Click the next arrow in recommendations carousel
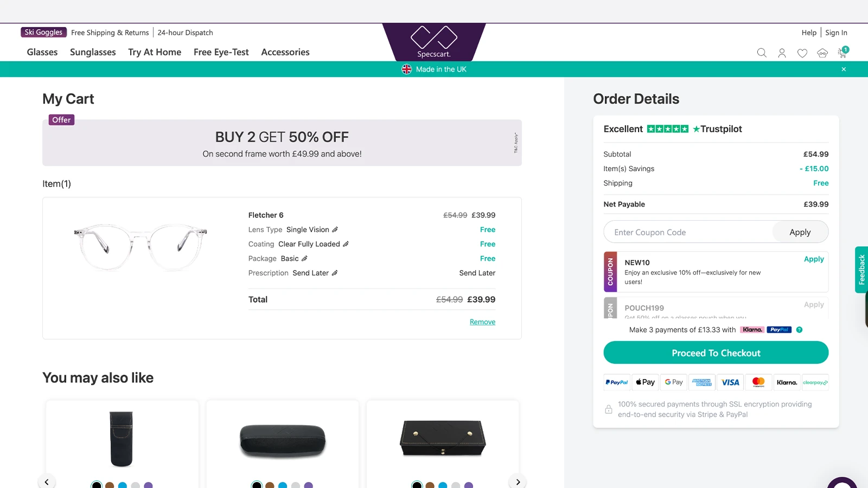This screenshot has height=488, width=868. pyautogui.click(x=518, y=481)
